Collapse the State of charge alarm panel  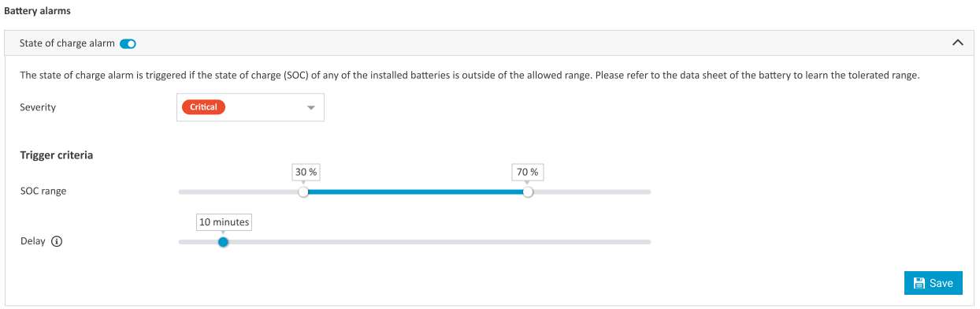958,43
